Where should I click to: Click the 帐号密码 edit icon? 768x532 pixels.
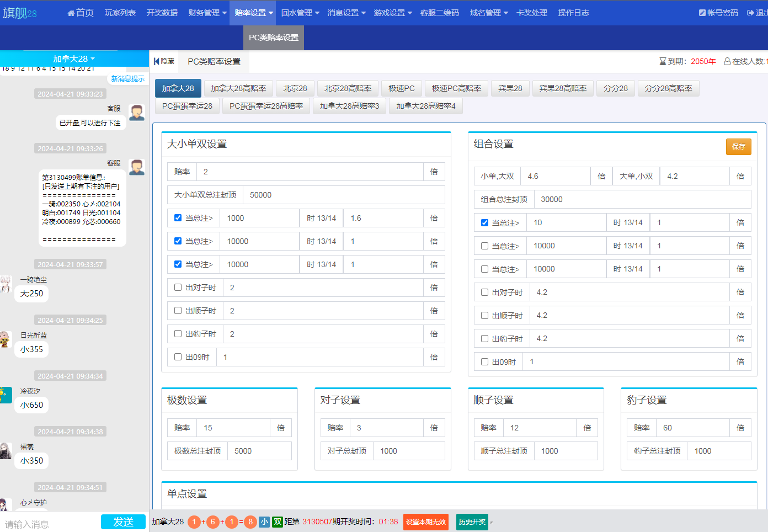coord(702,13)
